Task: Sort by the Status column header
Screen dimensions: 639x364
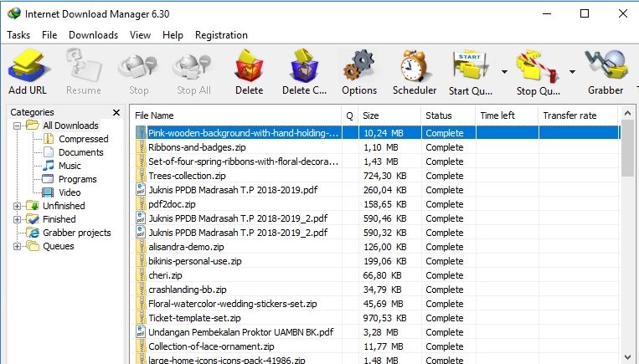Action: point(448,115)
